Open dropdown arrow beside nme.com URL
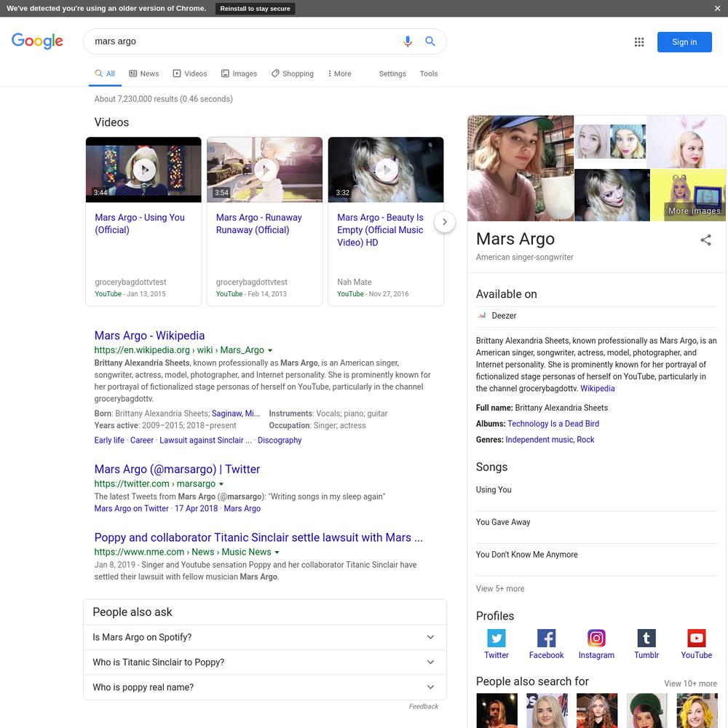Image resolution: width=728 pixels, height=728 pixels. [x=277, y=553]
